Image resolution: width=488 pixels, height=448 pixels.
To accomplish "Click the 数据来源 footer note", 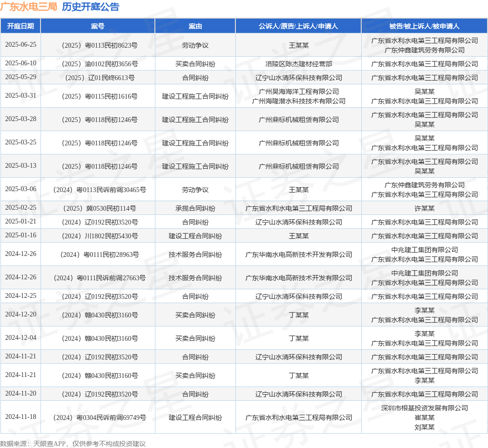I will click(x=73, y=444).
